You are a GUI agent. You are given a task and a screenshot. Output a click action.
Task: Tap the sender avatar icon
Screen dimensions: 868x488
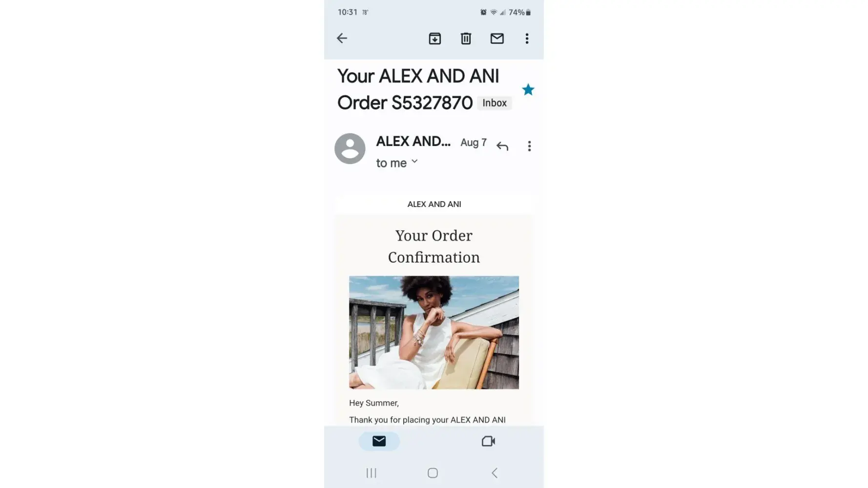(x=350, y=148)
